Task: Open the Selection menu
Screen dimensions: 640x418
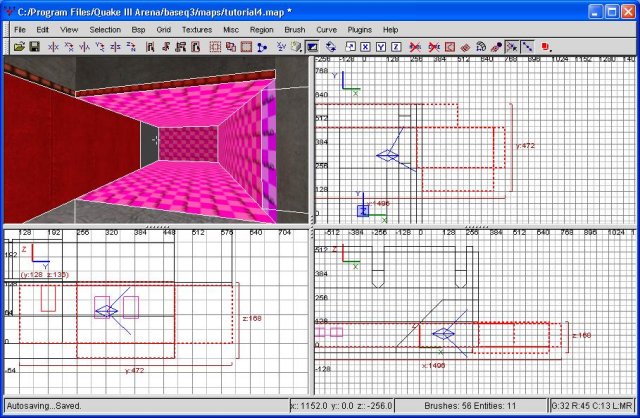Action: (x=105, y=30)
